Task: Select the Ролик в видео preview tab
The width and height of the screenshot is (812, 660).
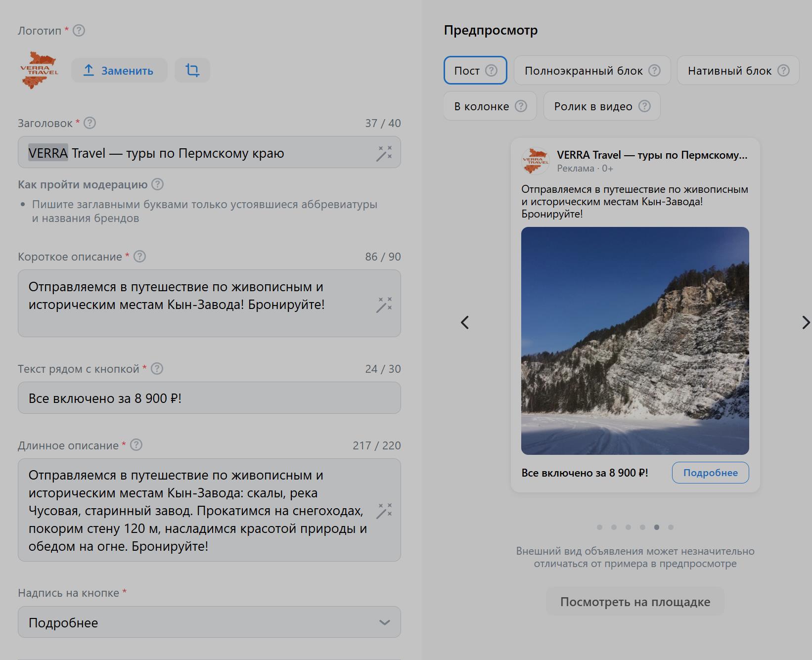Action: pyautogui.click(x=602, y=106)
